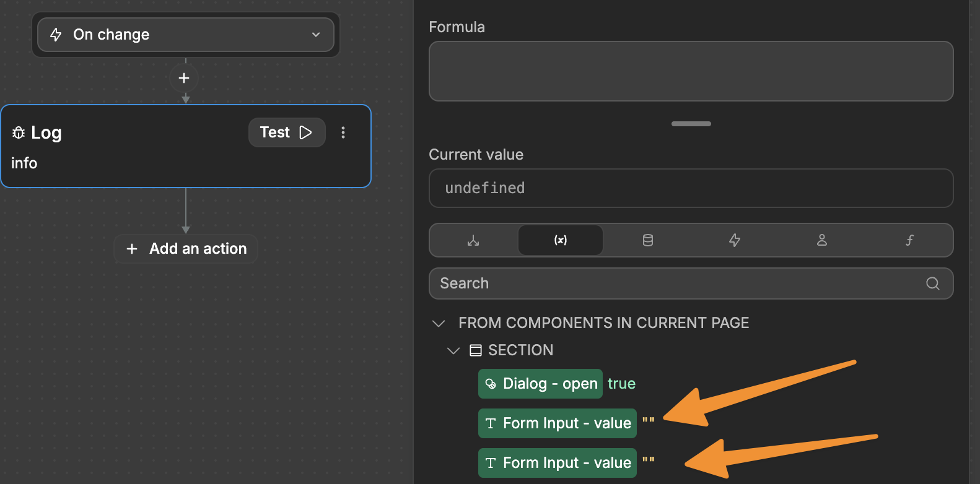Screen dimensions: 980x484
Task: Pick the first Form Input - value variable
Action: pos(557,423)
